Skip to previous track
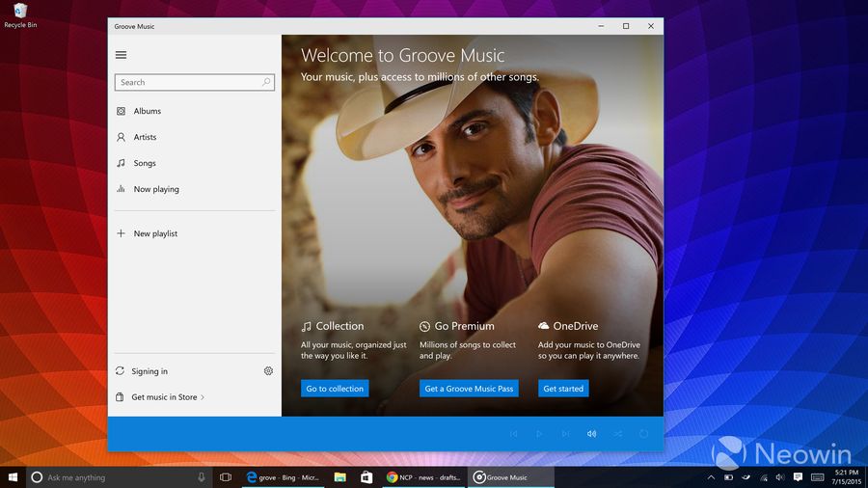This screenshot has width=868, height=488. point(514,434)
